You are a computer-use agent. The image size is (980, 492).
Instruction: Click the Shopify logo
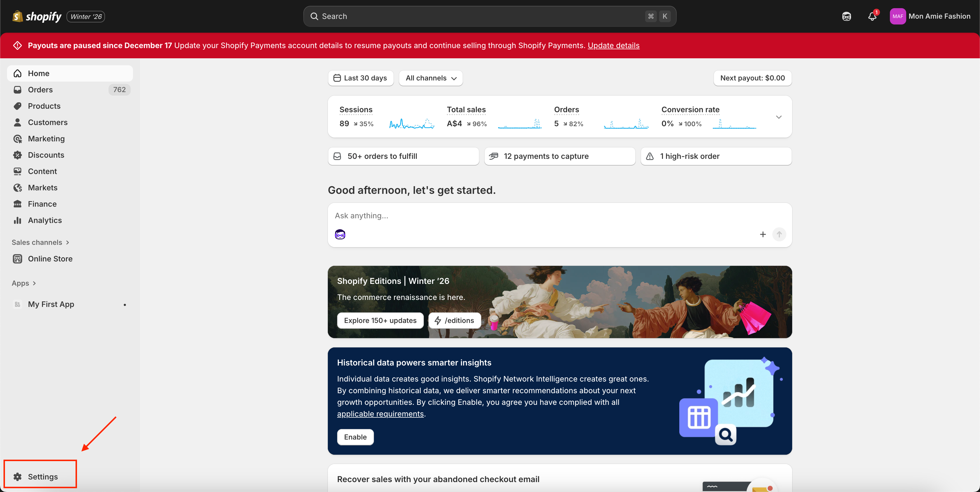click(x=37, y=16)
